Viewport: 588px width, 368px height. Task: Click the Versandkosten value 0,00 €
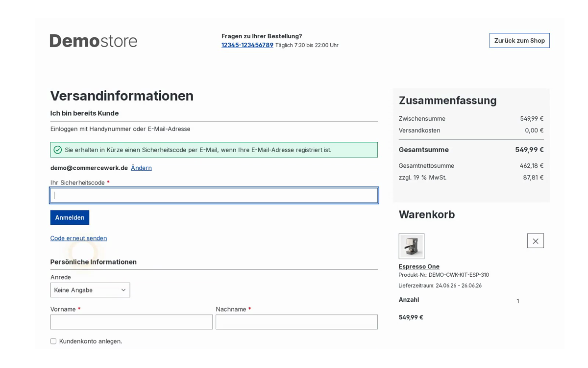pyautogui.click(x=534, y=131)
